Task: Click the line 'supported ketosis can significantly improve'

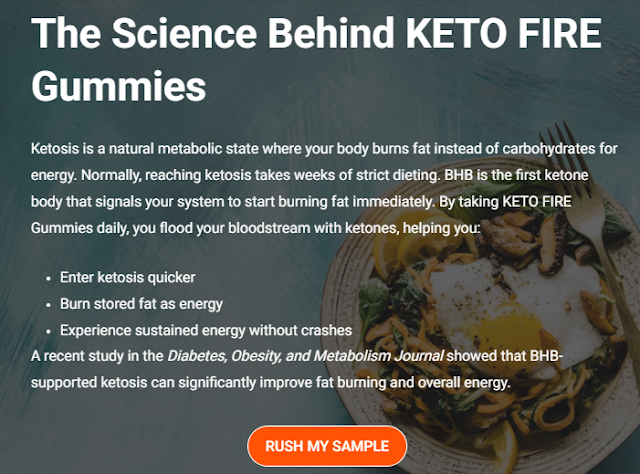Action: click(x=271, y=383)
